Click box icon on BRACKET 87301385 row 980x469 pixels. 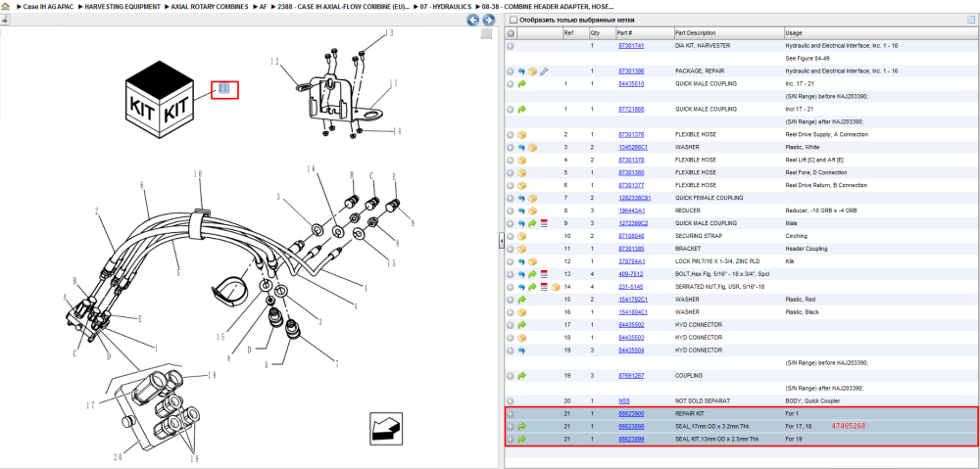[x=521, y=249]
